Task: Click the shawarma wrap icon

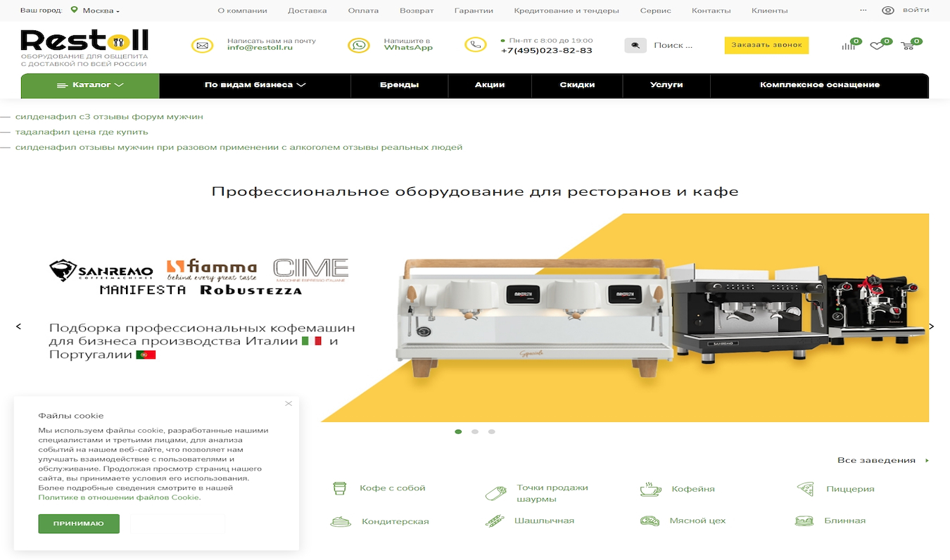Action: [496, 493]
